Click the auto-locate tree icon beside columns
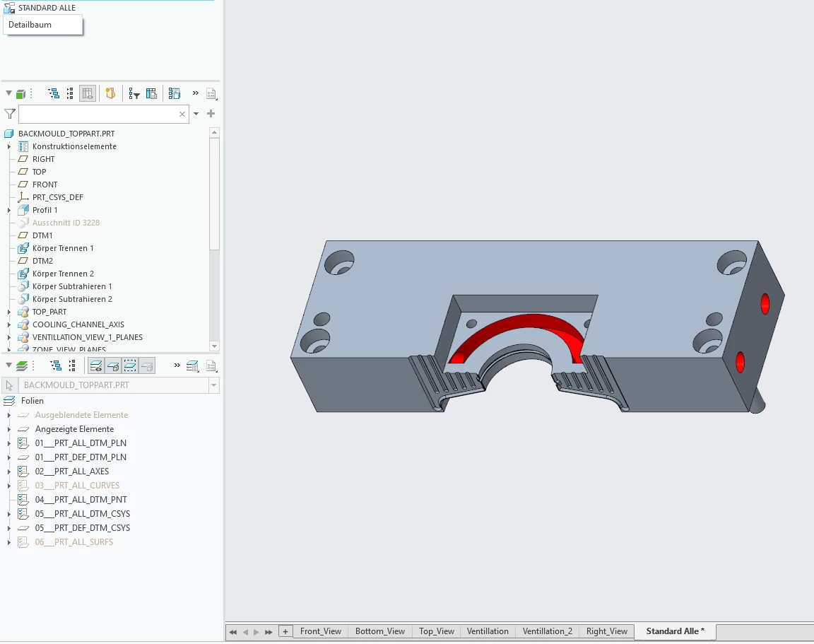The height and width of the screenshot is (644, 814). 175,93
